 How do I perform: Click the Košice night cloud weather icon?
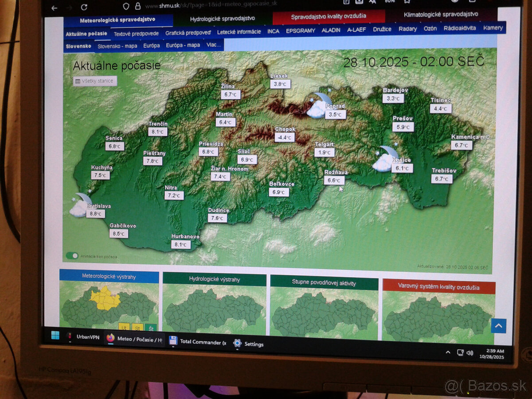point(384,159)
